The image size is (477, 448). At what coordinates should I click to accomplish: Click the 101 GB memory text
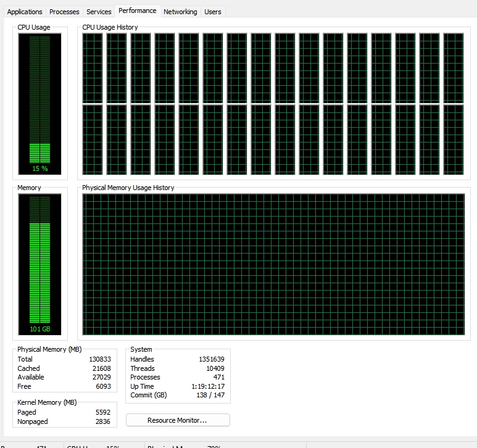(x=40, y=329)
